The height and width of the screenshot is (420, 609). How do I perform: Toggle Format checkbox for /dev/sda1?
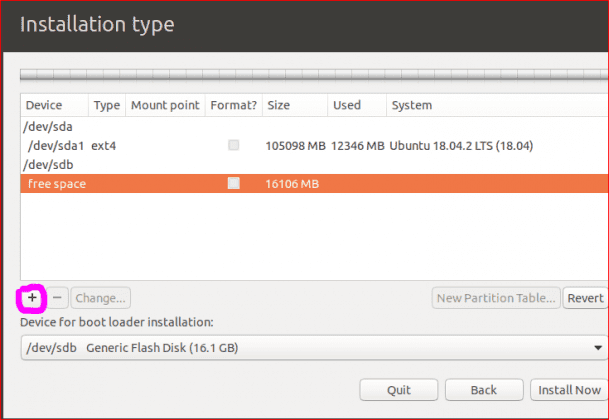234,145
